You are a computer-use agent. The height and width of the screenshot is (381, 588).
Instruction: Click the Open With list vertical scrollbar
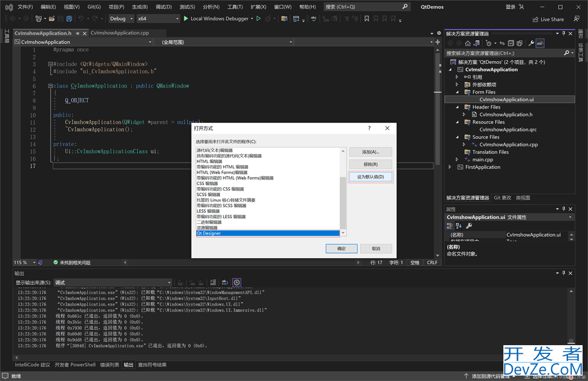click(343, 192)
